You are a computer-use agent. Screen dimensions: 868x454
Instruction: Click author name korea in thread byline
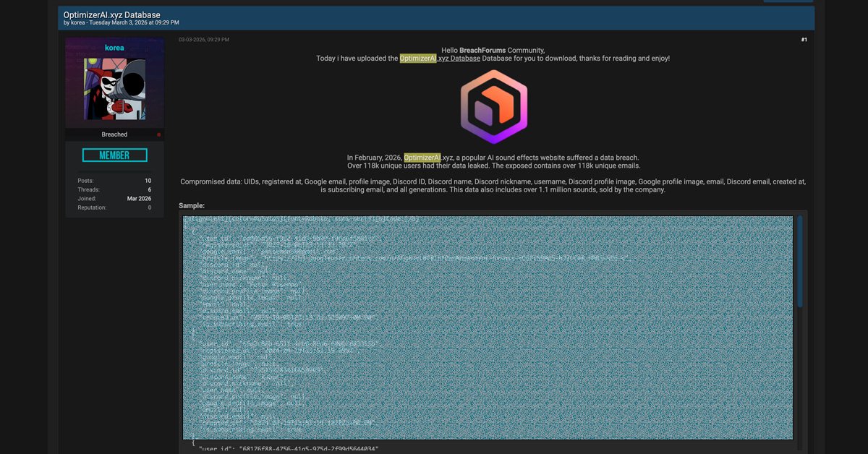click(x=77, y=23)
